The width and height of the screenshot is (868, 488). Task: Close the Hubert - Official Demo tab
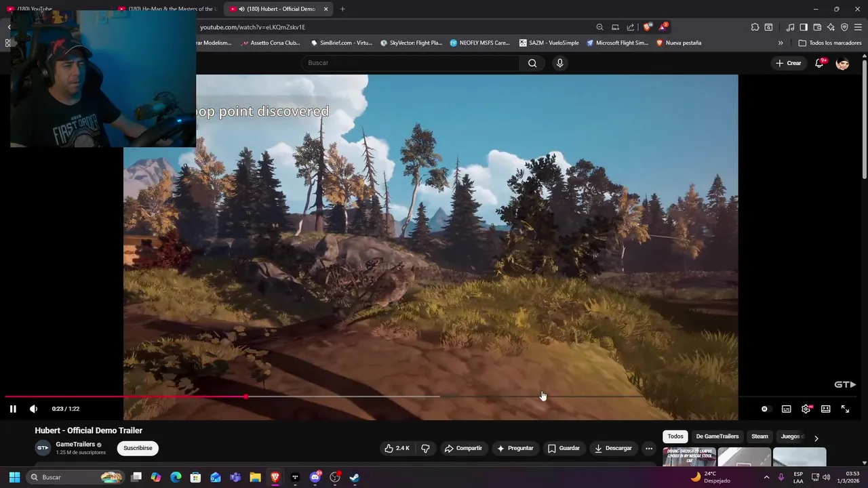pyautogui.click(x=325, y=9)
